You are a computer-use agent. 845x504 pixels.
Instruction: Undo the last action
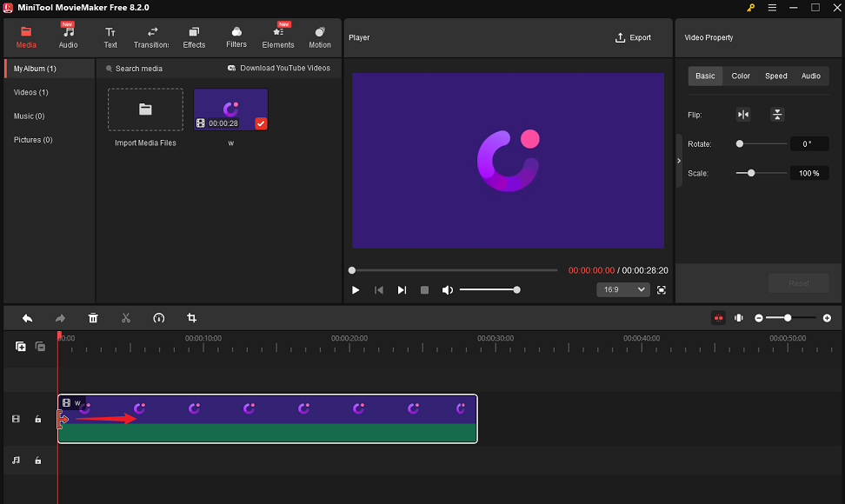[27, 318]
